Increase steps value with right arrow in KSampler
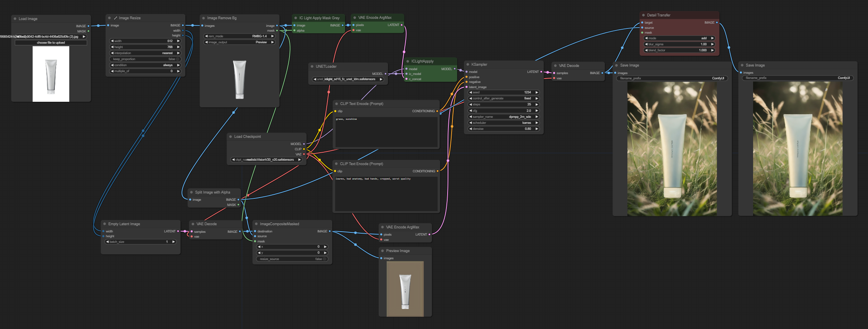868x329 pixels. pos(537,105)
